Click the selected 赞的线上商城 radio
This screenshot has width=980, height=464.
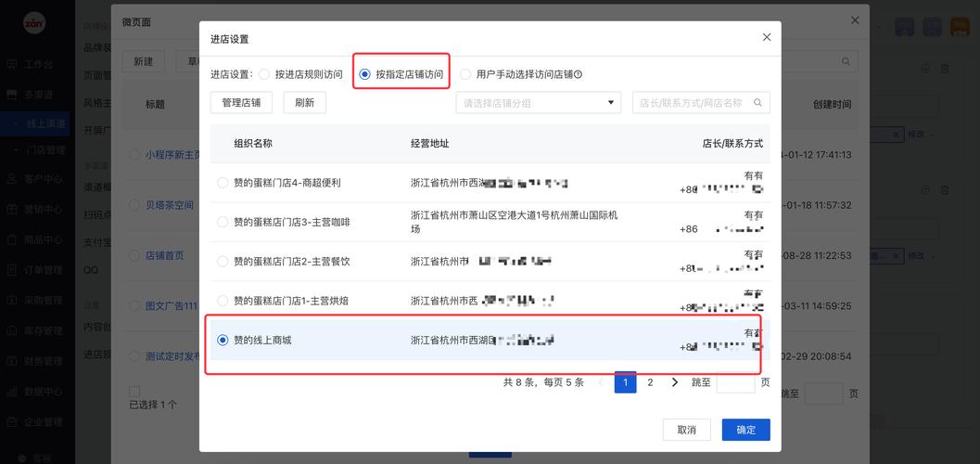[x=223, y=341]
